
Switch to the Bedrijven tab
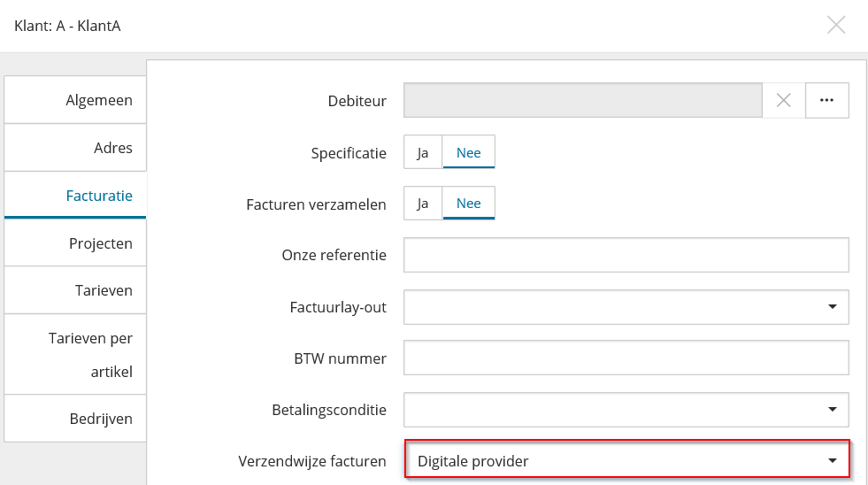point(75,418)
